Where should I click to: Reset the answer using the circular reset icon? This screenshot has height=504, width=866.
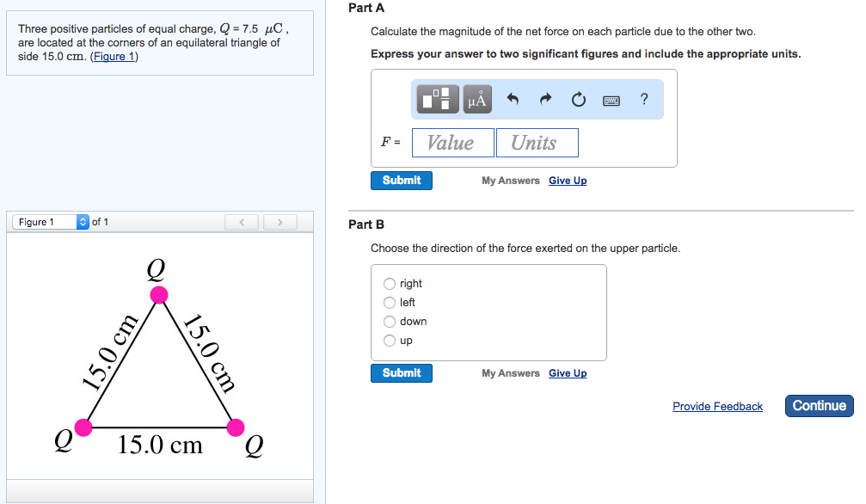point(578,99)
